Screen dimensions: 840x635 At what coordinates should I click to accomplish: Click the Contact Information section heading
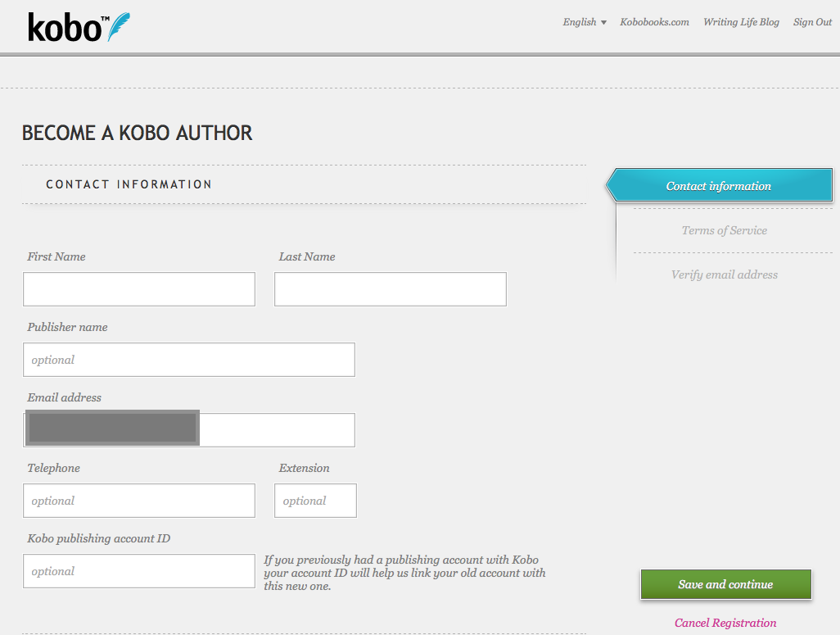[129, 184]
